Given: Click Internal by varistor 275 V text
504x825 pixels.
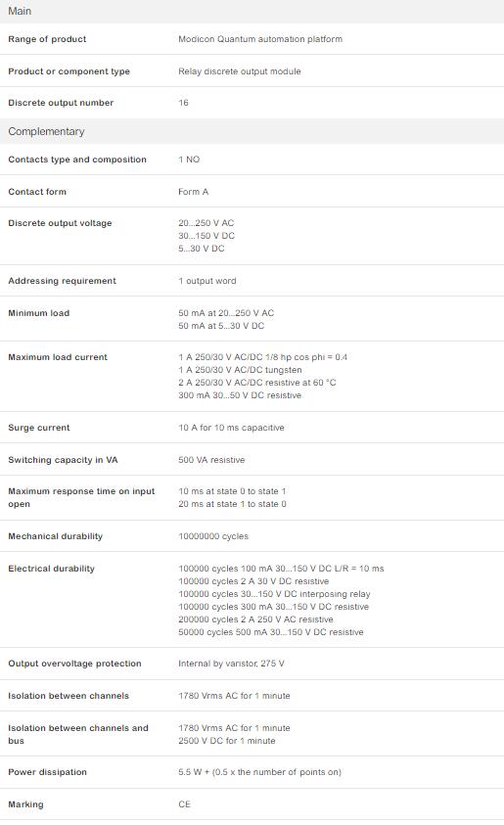Looking at the screenshot, I should (231, 664).
